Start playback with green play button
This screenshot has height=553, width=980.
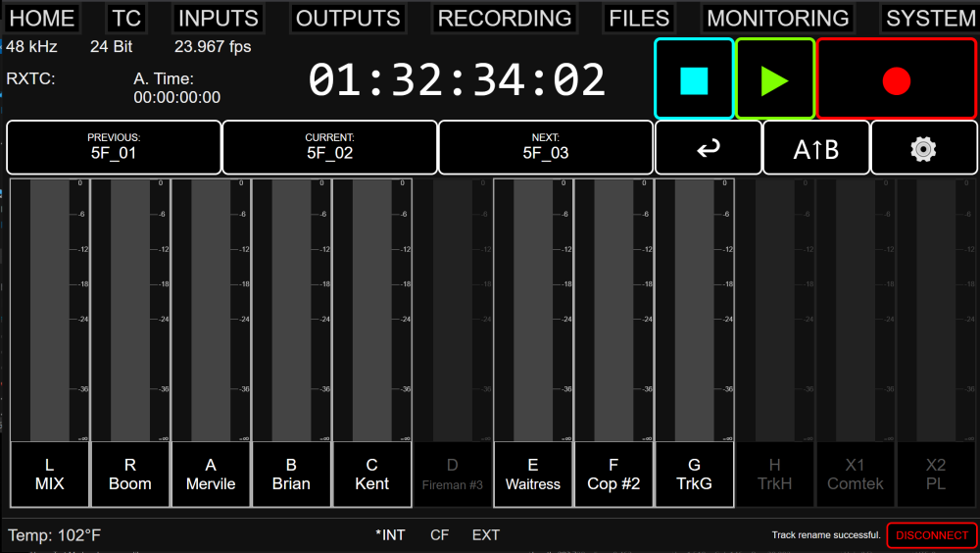click(775, 78)
